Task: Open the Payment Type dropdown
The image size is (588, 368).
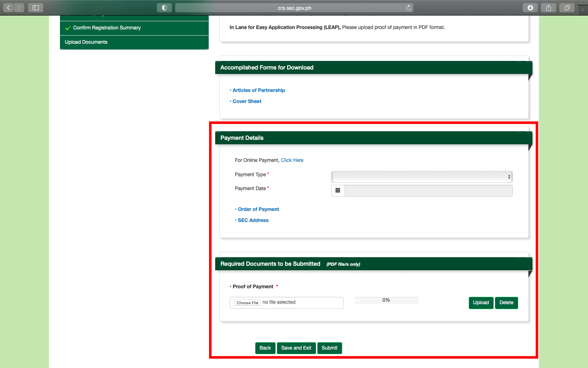Action: click(421, 177)
